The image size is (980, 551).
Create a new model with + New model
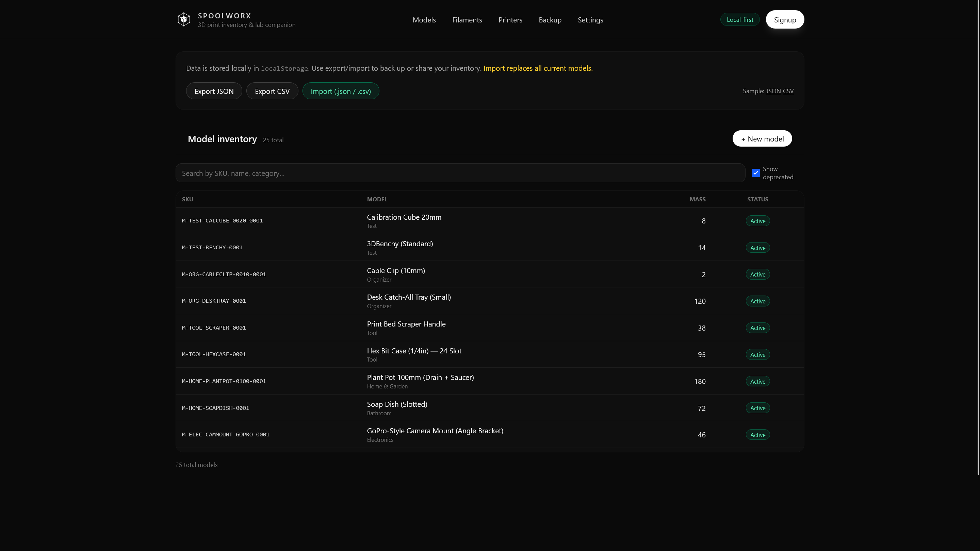pos(762,138)
